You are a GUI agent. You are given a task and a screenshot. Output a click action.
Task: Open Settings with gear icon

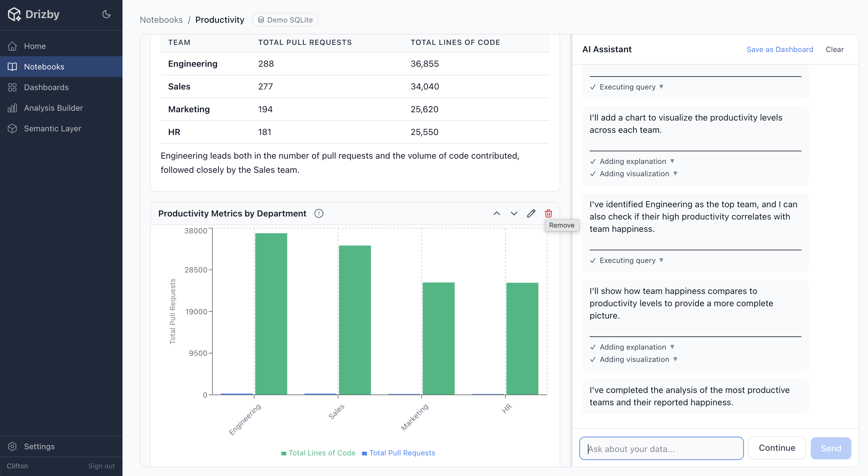click(13, 446)
